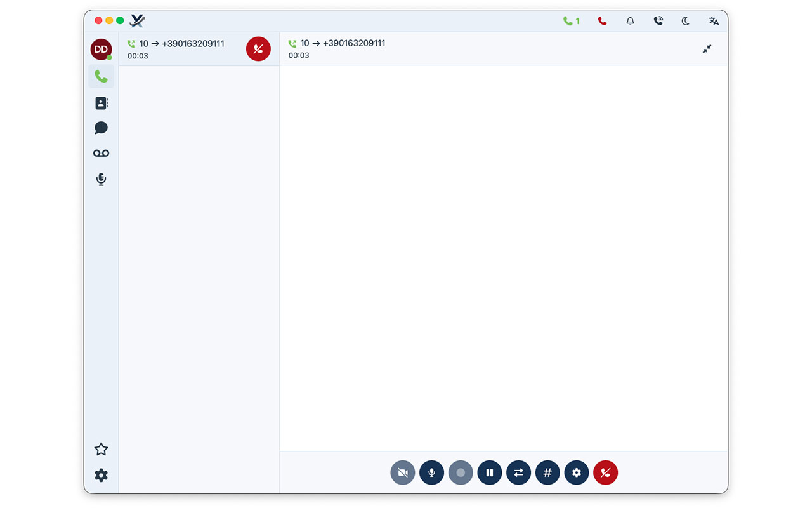End call with red button in controls bar
This screenshot has width=812, height=508.
[605, 472]
